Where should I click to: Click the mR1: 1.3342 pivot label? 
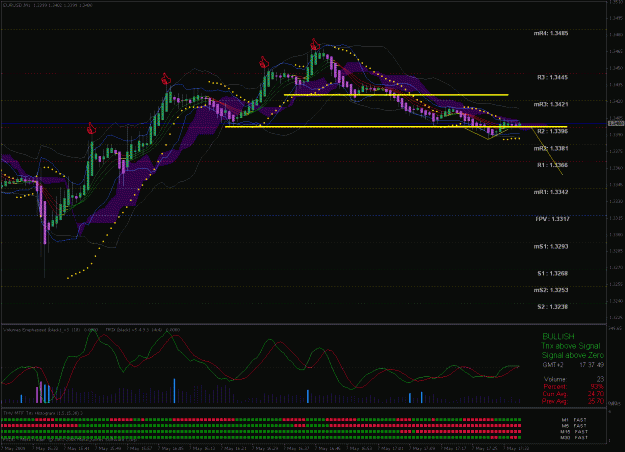[x=551, y=192]
